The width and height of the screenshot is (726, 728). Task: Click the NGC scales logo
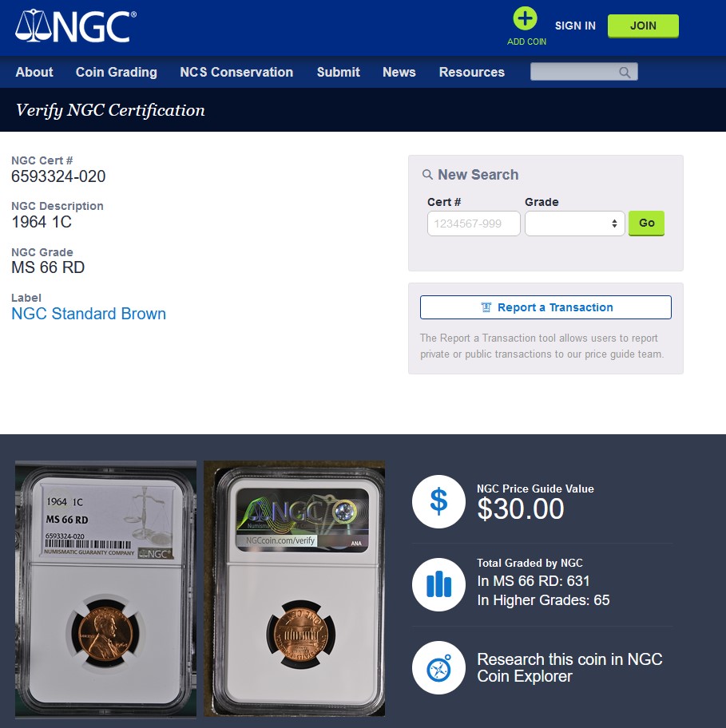[x=76, y=26]
